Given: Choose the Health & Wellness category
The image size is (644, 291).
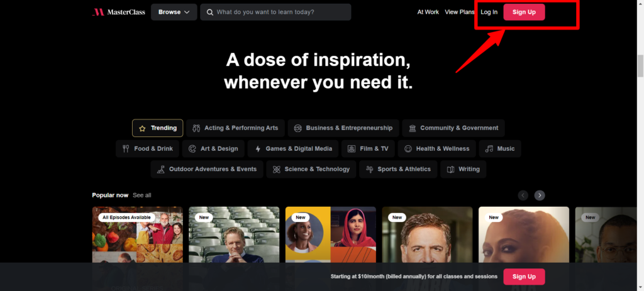Looking at the screenshot, I should coord(437,148).
